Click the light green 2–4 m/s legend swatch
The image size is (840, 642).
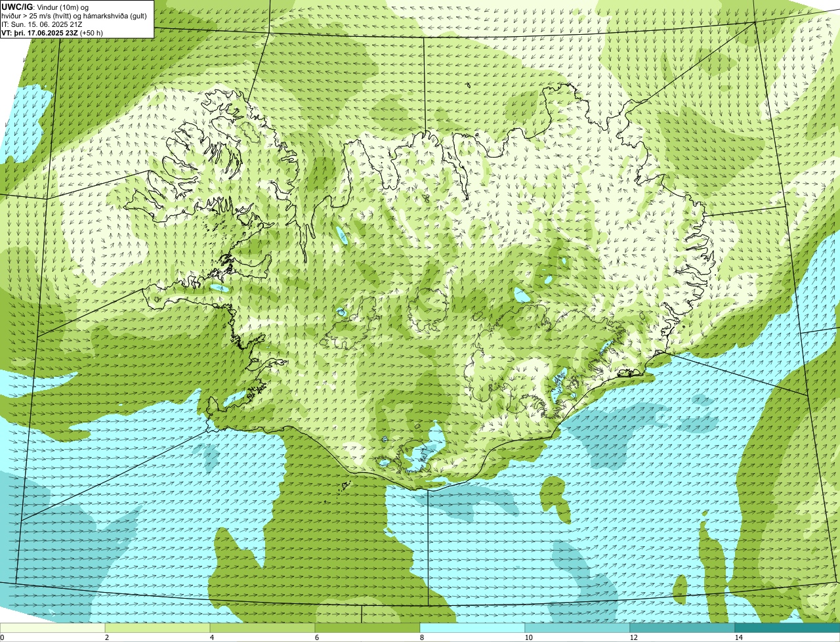(x=157, y=628)
